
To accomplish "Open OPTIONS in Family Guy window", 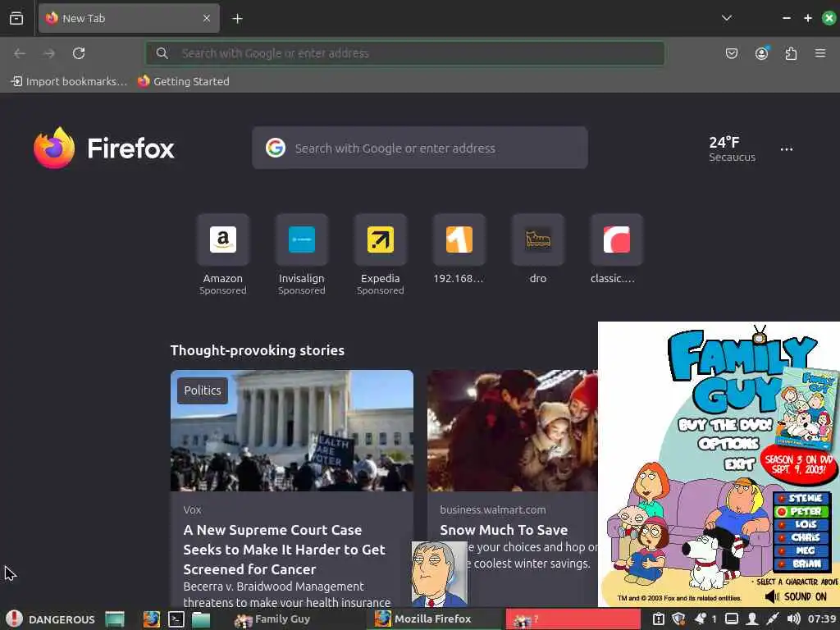I will 728,444.
